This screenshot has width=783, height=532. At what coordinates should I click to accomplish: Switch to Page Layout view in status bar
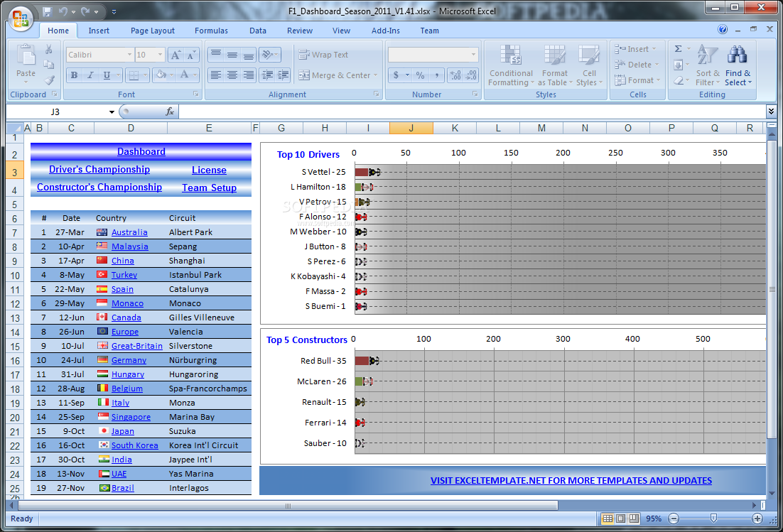(x=621, y=519)
